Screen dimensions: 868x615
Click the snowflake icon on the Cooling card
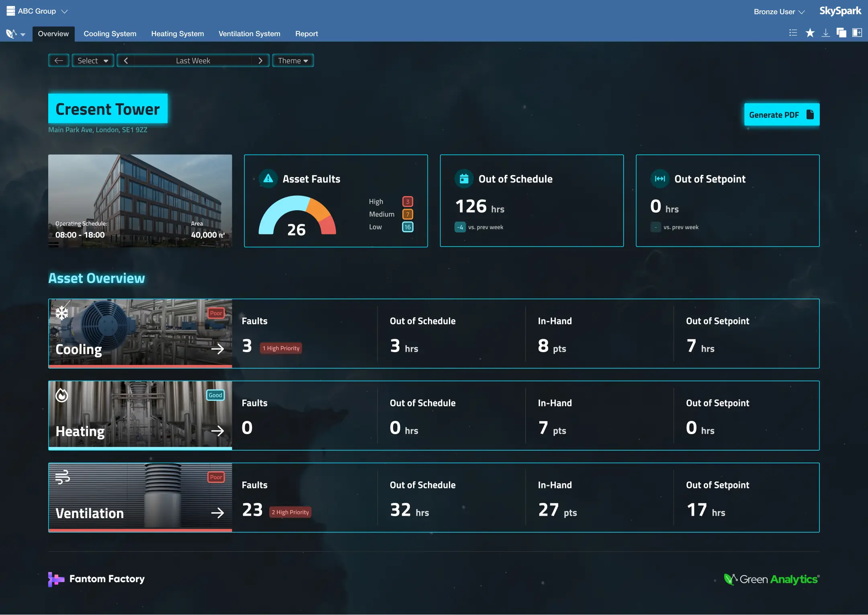coord(62,313)
